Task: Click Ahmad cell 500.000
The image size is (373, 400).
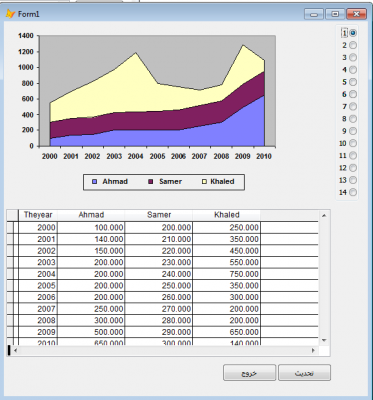Action: (91, 332)
